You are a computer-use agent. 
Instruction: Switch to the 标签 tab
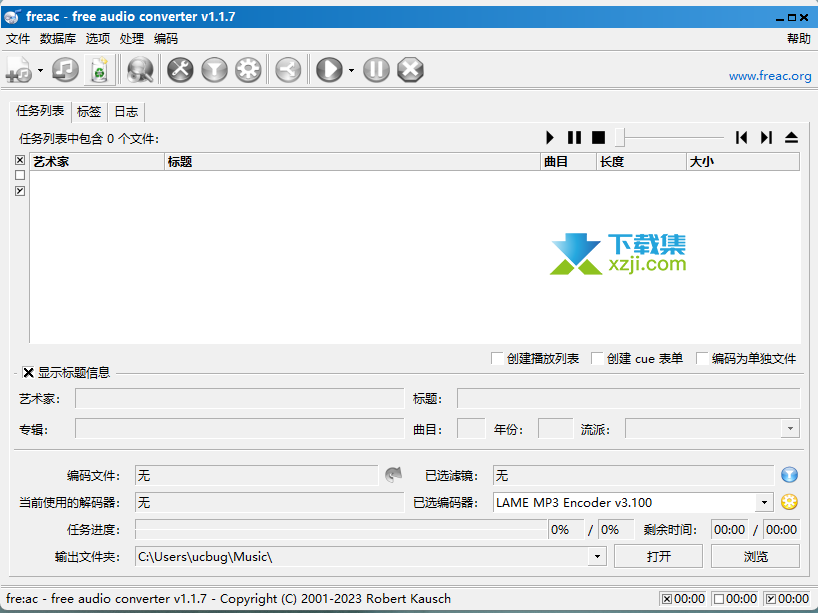click(89, 112)
